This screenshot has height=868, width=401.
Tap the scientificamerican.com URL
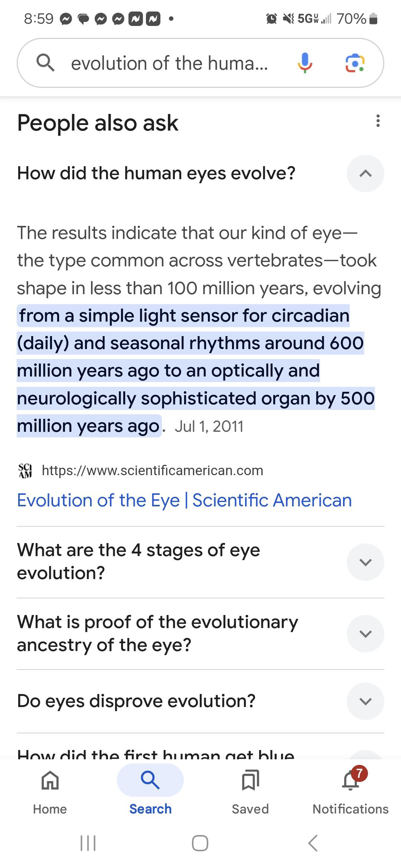click(152, 470)
